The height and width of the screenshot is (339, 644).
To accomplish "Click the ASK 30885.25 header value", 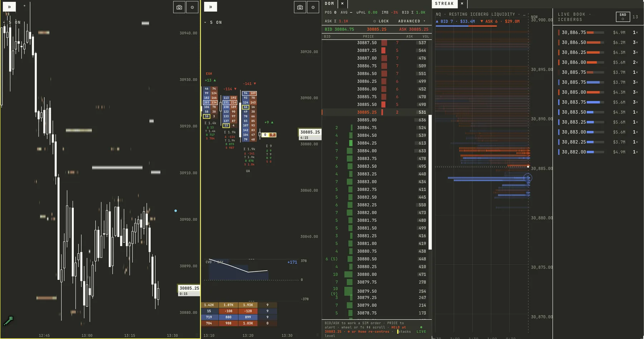I will point(414,29).
